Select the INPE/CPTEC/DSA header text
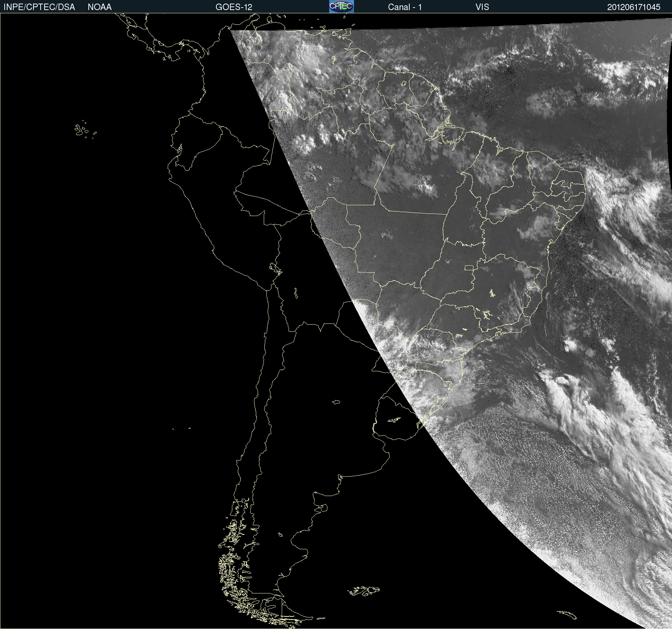Image resolution: width=672 pixels, height=629 pixels. pyautogui.click(x=39, y=7)
